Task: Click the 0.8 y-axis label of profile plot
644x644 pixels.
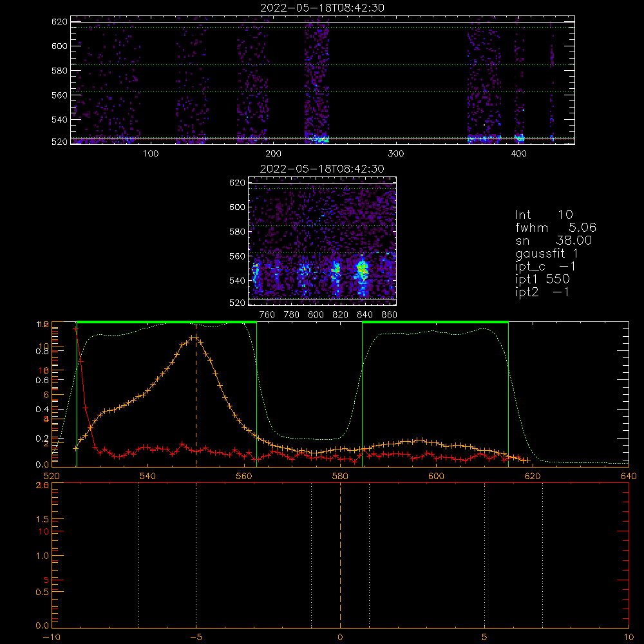Action: 42,351
